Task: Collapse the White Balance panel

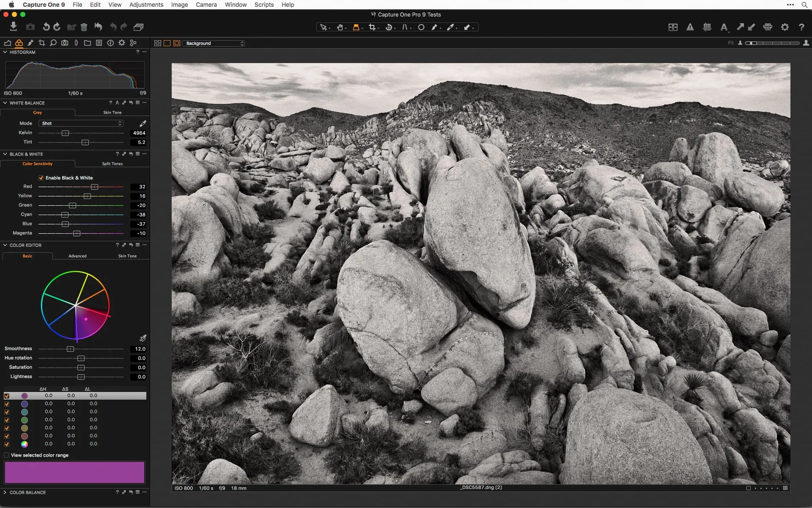Action: tap(5, 103)
